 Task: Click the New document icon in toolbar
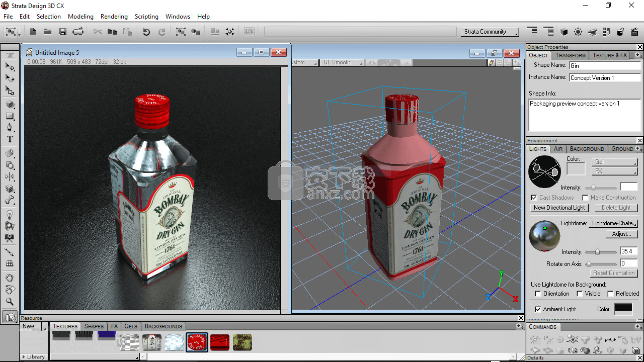(x=33, y=32)
